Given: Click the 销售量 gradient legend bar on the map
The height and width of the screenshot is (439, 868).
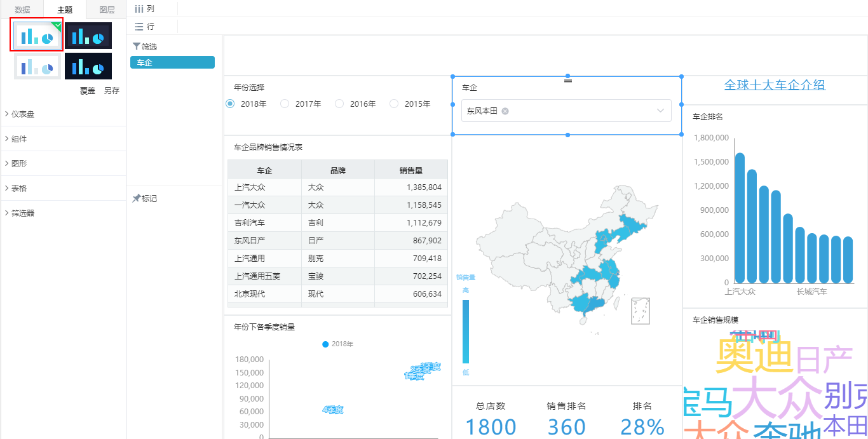Looking at the screenshot, I should click(466, 332).
